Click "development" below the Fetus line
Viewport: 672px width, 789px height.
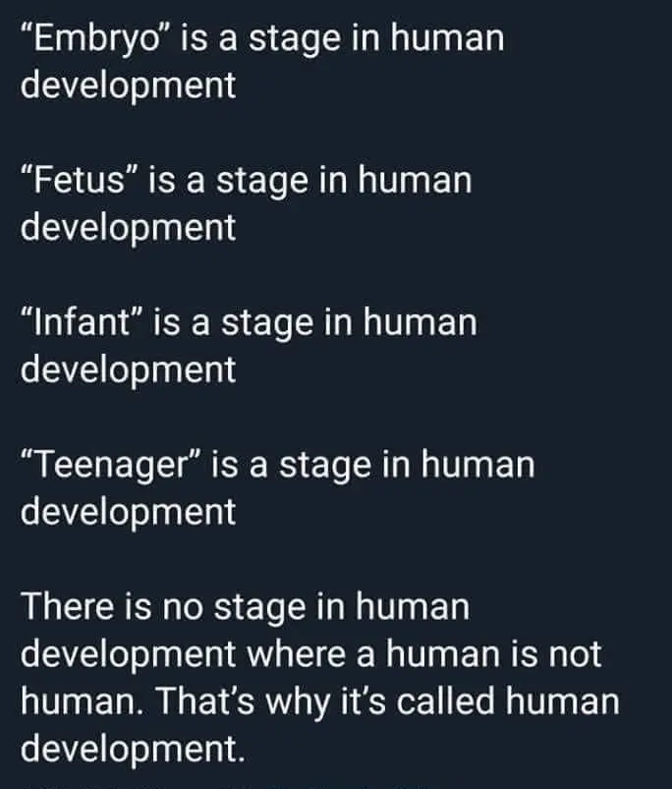click(128, 227)
